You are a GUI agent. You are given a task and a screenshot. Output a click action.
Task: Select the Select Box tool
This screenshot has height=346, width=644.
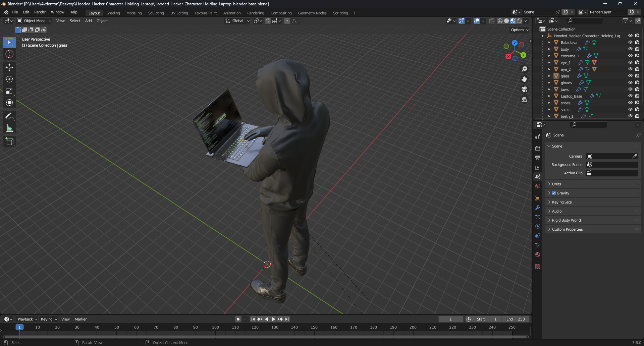coord(9,42)
